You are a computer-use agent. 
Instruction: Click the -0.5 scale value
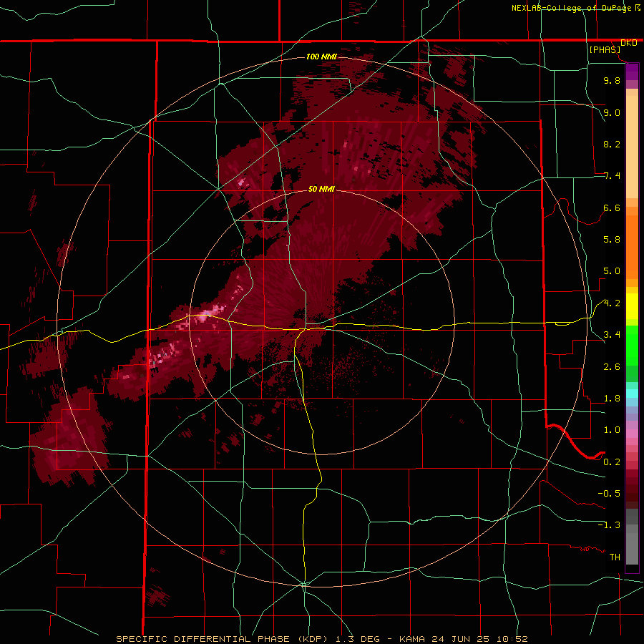tap(609, 494)
